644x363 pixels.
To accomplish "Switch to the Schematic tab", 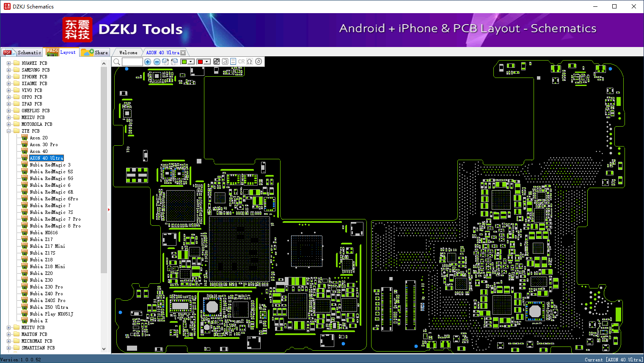I will coord(22,53).
